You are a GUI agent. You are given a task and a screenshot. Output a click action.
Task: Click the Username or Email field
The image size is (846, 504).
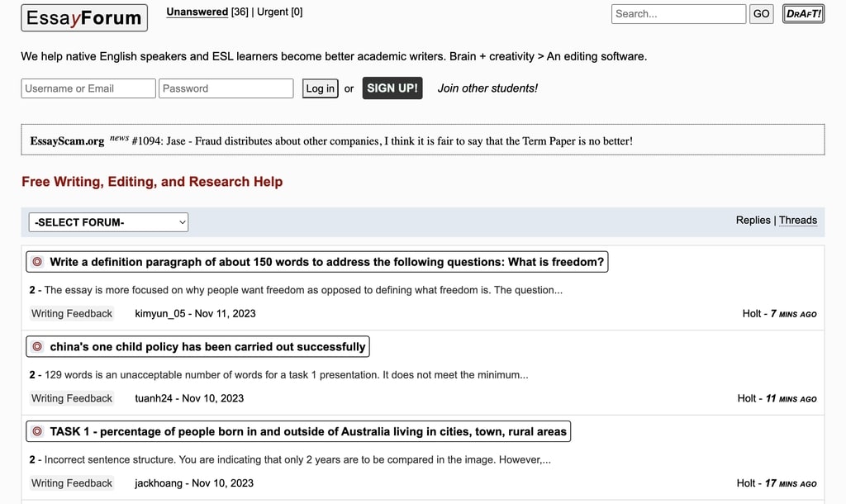click(88, 88)
